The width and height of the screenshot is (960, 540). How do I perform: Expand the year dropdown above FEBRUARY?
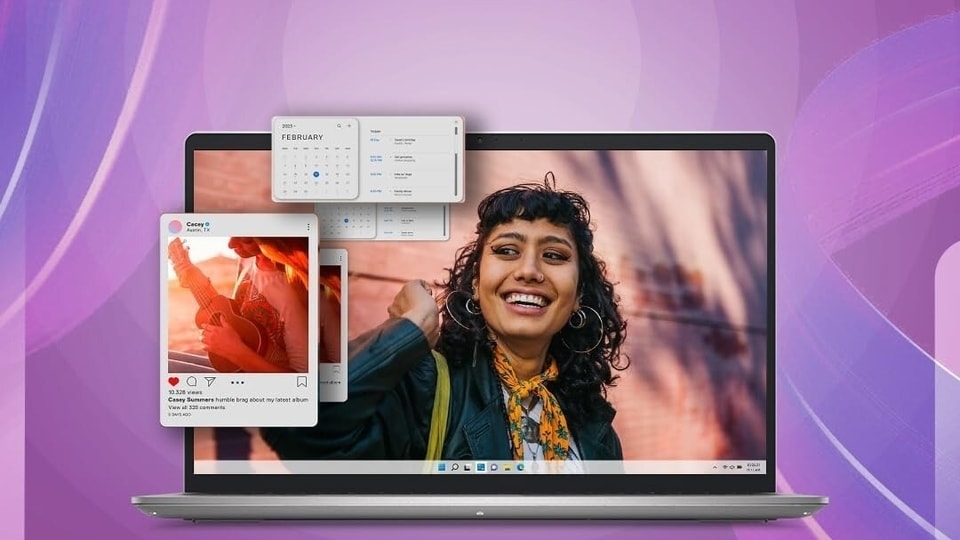288,126
